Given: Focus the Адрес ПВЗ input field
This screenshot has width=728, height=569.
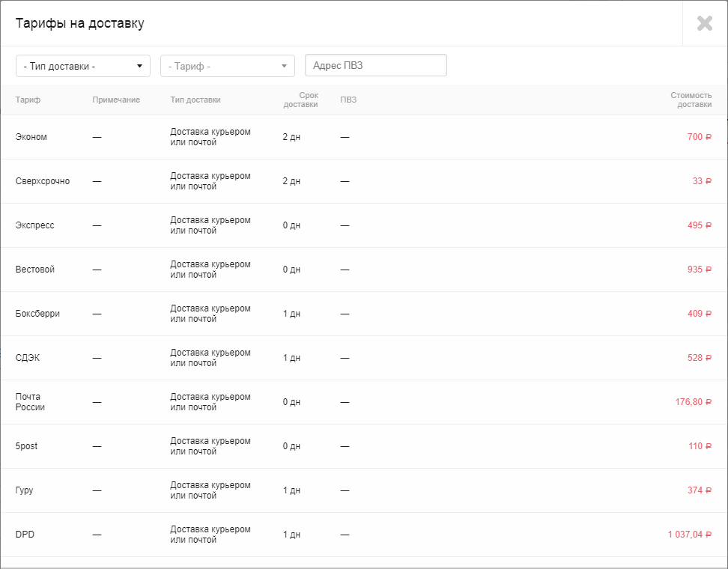Looking at the screenshot, I should coord(375,65).
